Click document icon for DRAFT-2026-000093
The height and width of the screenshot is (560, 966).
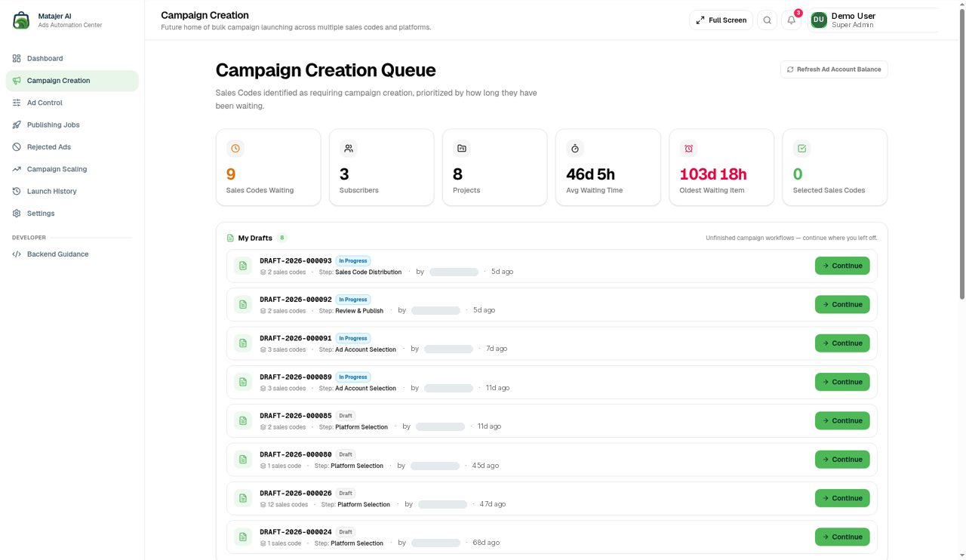click(243, 266)
